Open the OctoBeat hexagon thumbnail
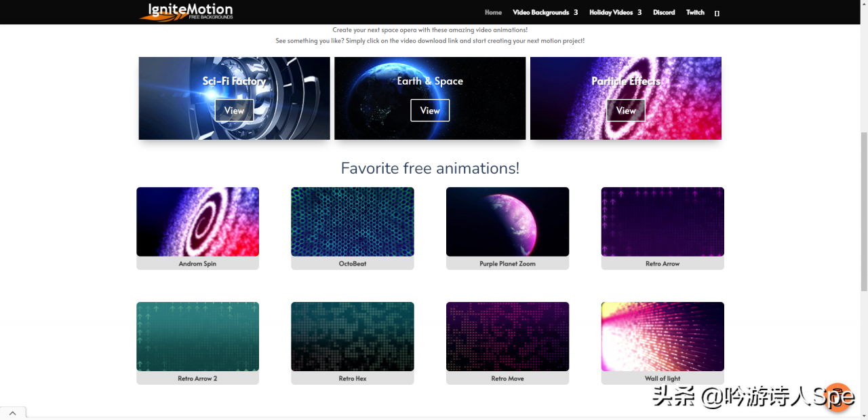 tap(352, 222)
